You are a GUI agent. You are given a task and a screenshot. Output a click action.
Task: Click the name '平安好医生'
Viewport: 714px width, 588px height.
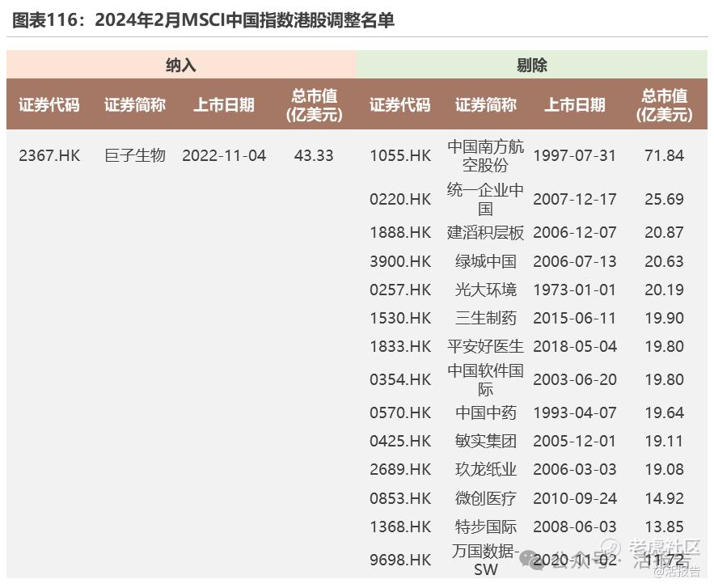click(x=485, y=347)
